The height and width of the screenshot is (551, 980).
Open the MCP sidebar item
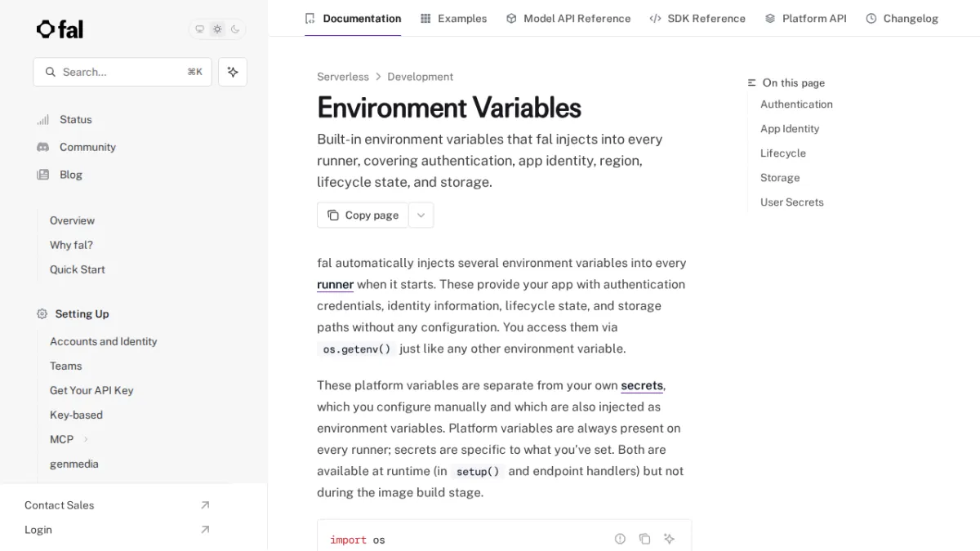(61, 439)
